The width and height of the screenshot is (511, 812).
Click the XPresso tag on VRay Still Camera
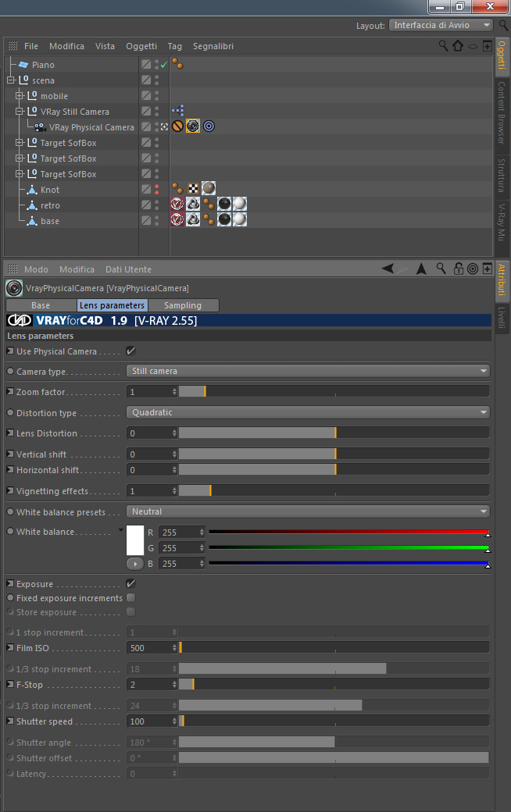[x=177, y=110]
